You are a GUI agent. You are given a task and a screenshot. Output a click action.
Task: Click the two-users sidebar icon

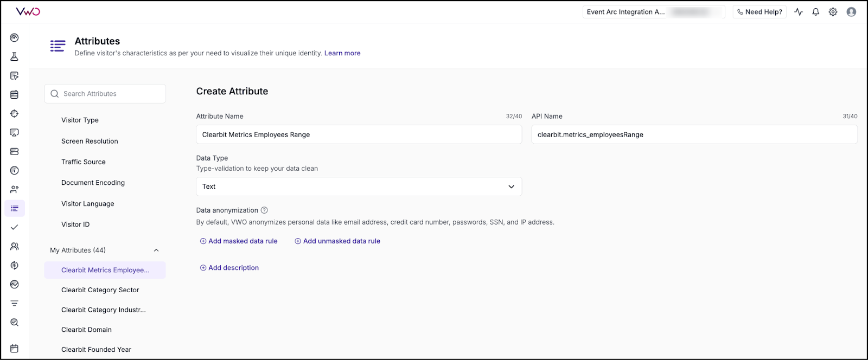[15, 246]
